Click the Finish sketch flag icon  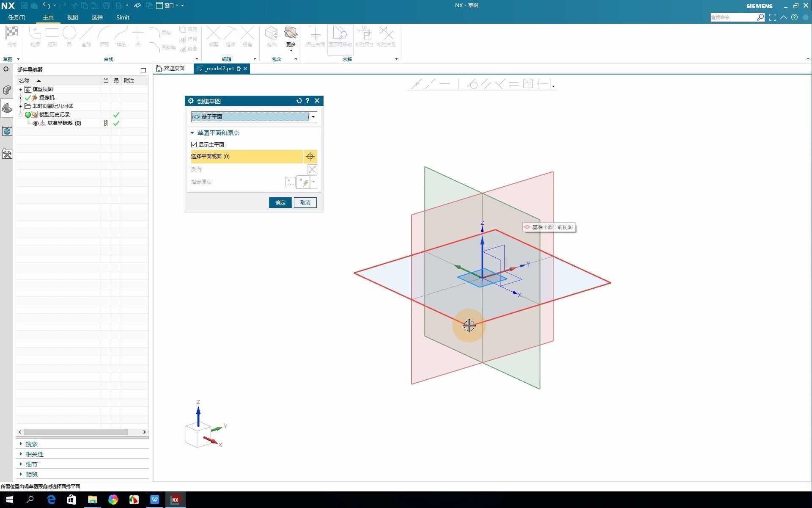click(11, 33)
